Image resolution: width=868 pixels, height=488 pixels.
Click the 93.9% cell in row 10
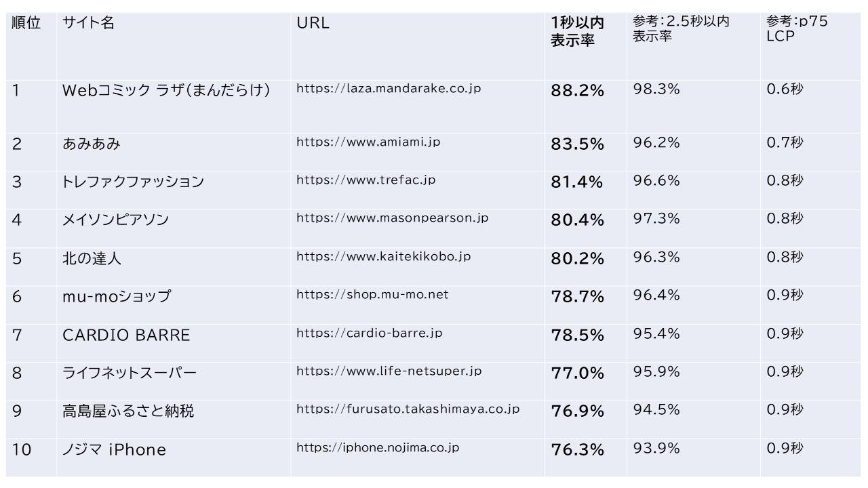[x=656, y=449]
